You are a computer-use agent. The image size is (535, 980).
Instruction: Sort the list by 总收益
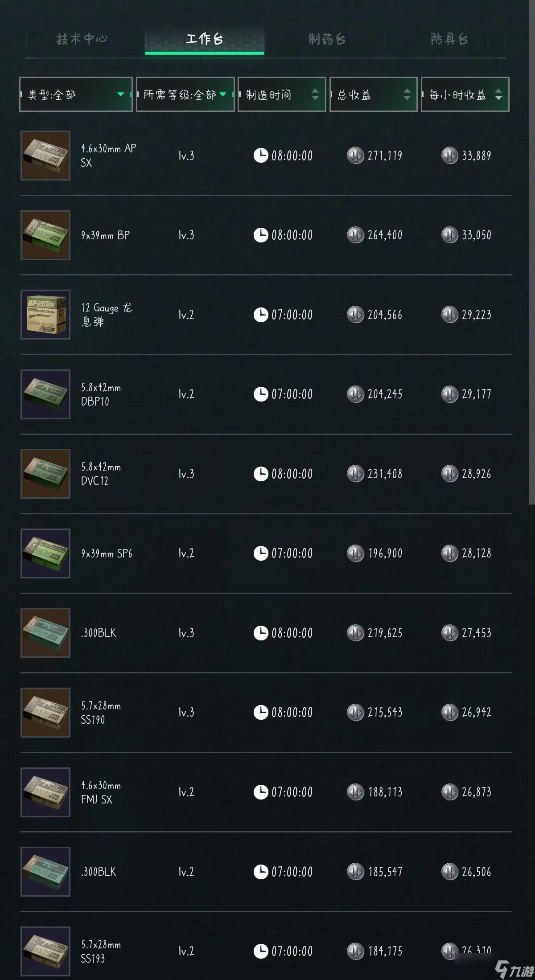373,94
